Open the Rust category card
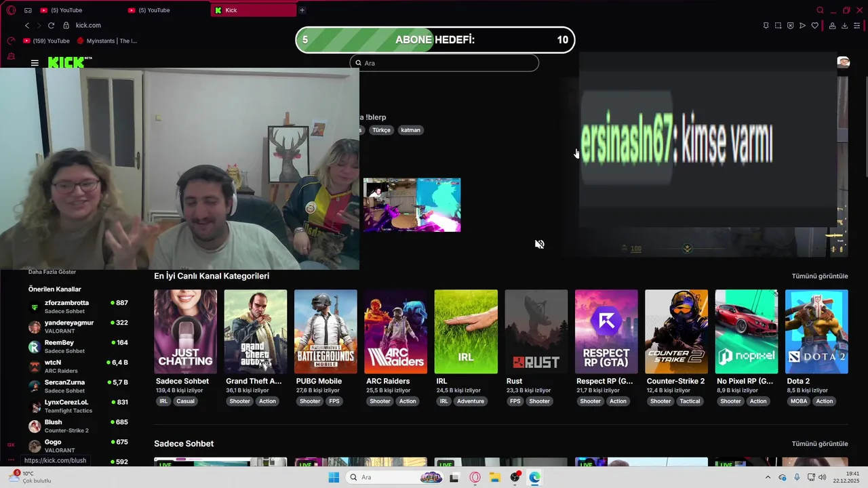The image size is (868, 488). point(536,331)
